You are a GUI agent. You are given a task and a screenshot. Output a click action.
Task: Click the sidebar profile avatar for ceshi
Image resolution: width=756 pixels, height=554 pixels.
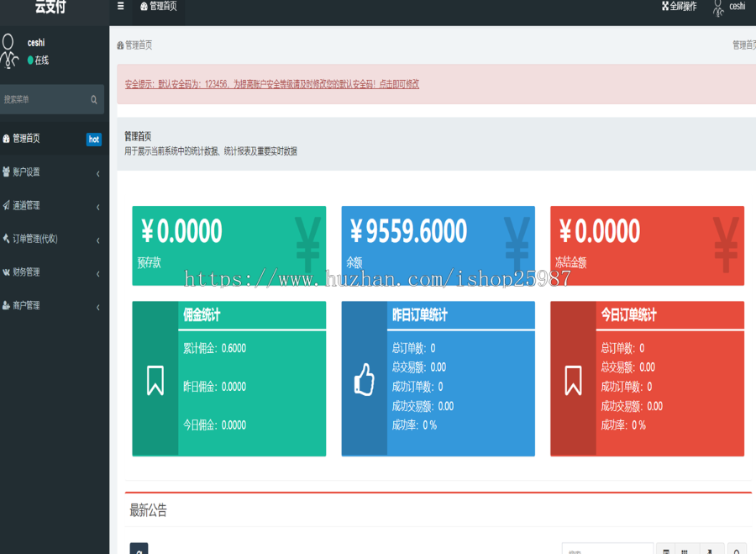tap(9, 51)
